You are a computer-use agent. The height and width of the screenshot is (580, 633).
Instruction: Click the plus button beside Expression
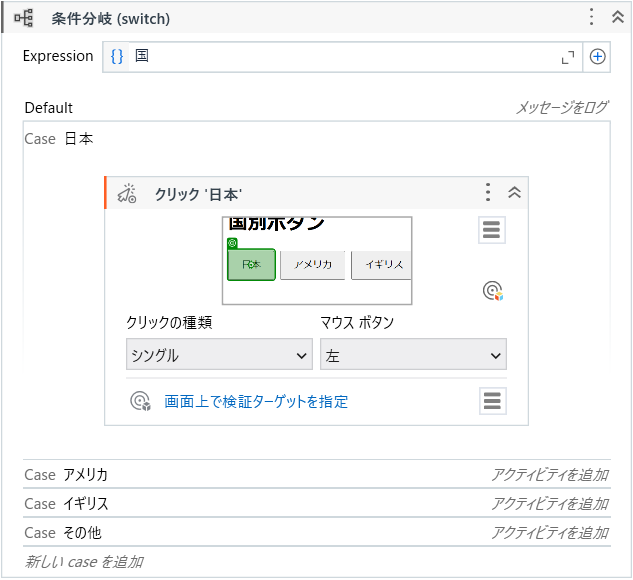597,57
